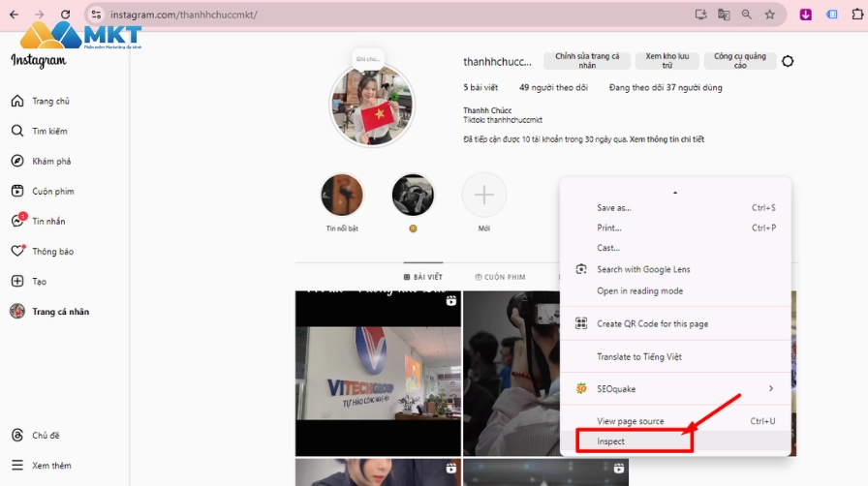This screenshot has width=868, height=486.
Task: Click Xem thông tin chi tiết link
Action: [x=666, y=139]
